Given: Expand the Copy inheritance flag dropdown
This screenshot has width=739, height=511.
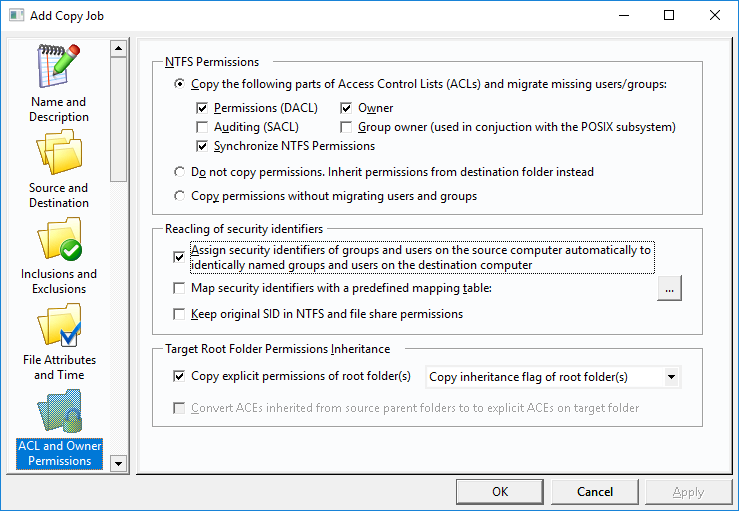Looking at the screenshot, I should (x=671, y=377).
